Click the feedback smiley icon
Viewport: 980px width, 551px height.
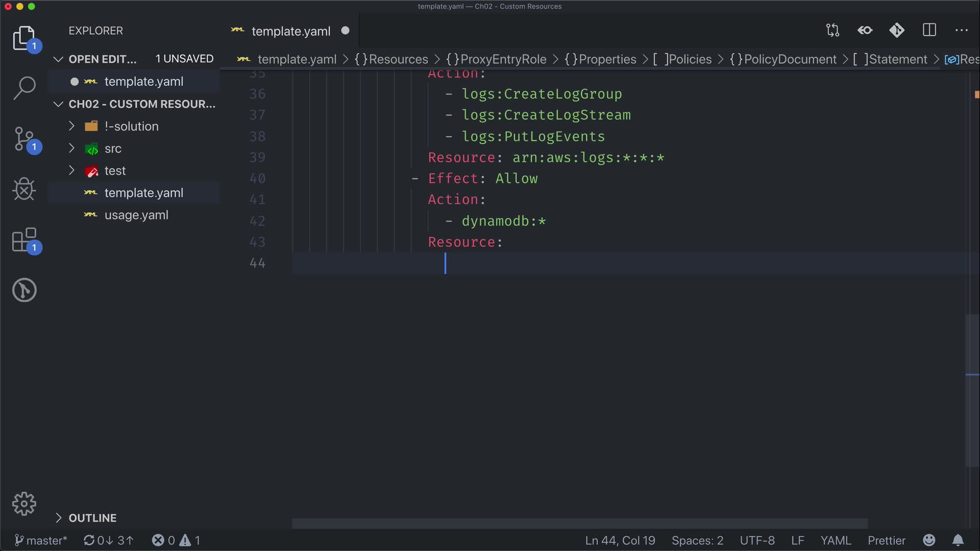click(929, 540)
